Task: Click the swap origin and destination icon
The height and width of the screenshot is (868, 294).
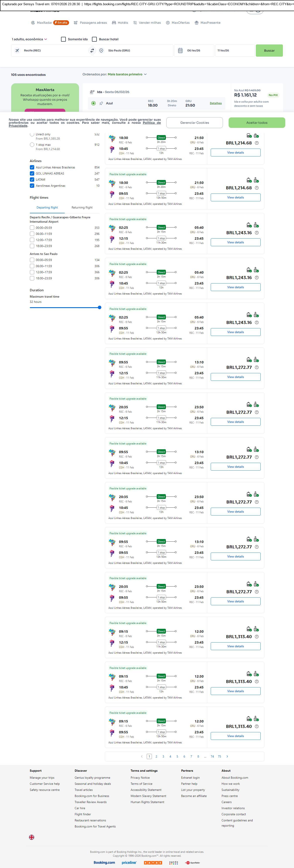Action: pos(92,51)
